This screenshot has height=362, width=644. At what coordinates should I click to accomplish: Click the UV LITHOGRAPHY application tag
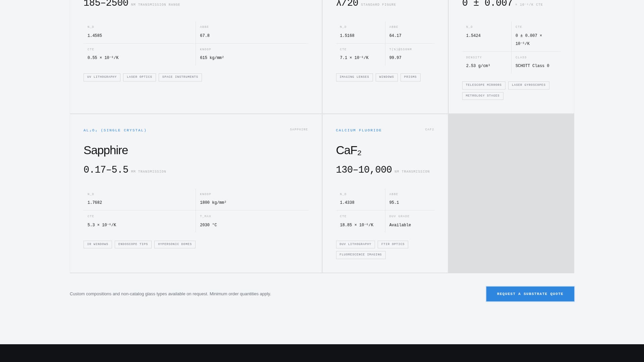(102, 77)
